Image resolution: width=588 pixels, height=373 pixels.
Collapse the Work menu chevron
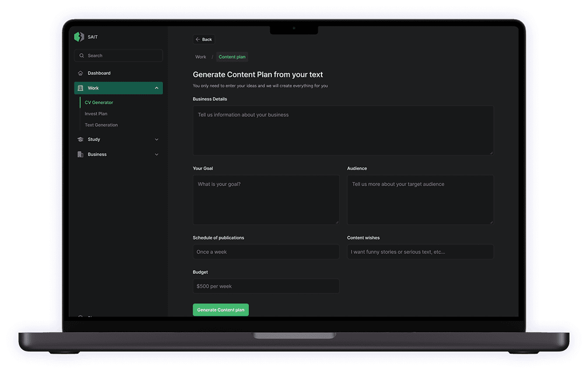pyautogui.click(x=157, y=88)
